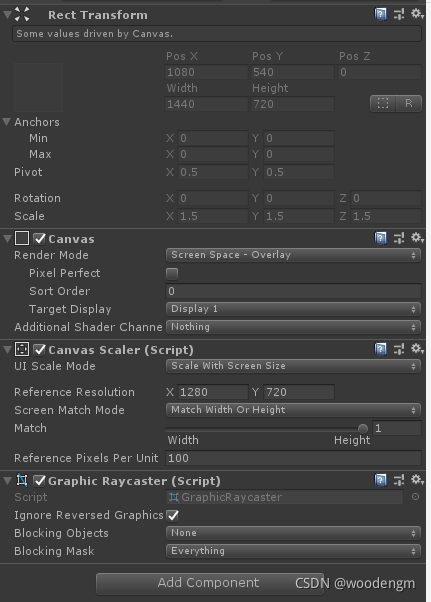Open the Render Mode dropdown
Viewport: 431px width, 602px height.
(294, 255)
